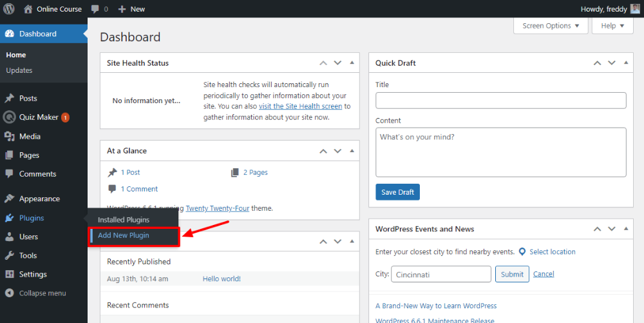Open Updates under Dashboard

tap(19, 70)
